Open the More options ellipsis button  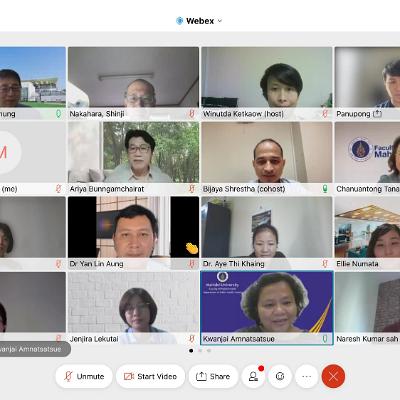click(x=307, y=376)
